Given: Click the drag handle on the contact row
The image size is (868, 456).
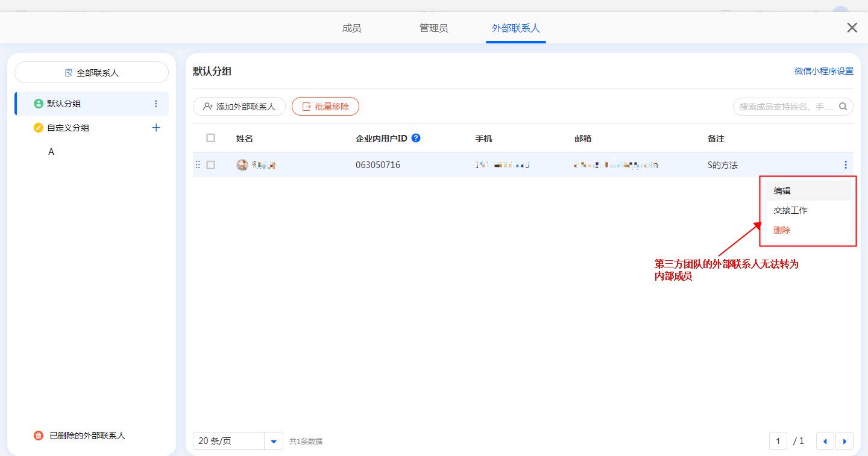Looking at the screenshot, I should coord(198,164).
